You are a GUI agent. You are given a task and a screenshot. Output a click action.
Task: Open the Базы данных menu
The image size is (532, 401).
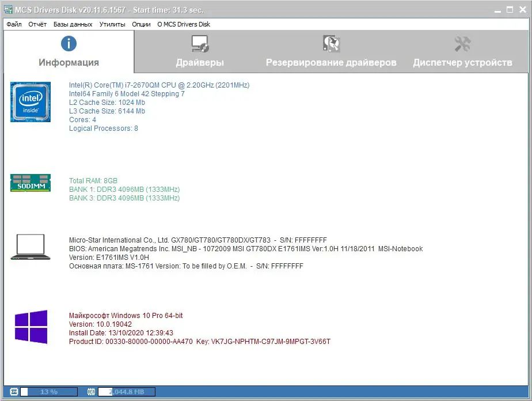[x=73, y=24]
